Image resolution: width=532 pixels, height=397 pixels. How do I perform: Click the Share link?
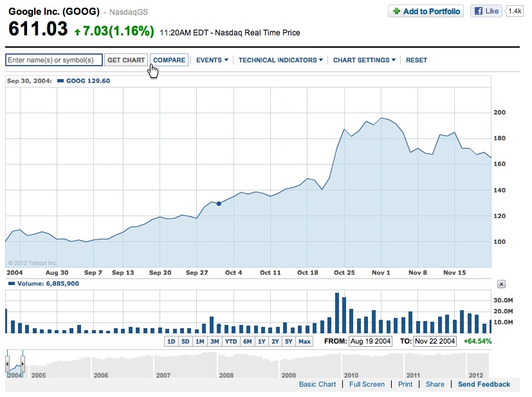click(x=435, y=384)
